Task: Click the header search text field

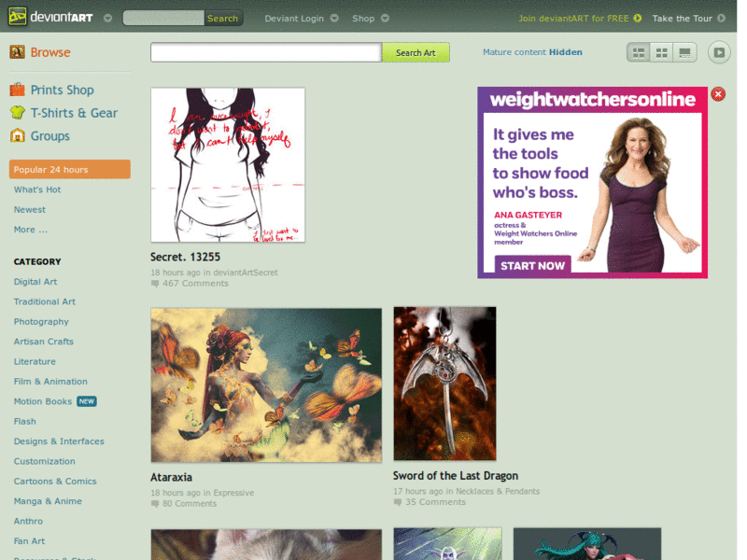Action: [x=163, y=18]
